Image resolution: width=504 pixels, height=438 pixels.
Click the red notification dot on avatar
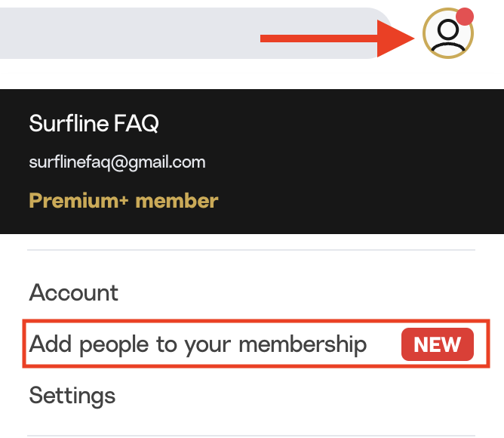465,17
